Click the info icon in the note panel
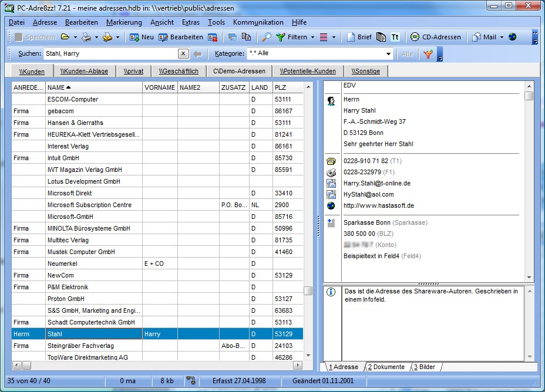 click(331, 292)
